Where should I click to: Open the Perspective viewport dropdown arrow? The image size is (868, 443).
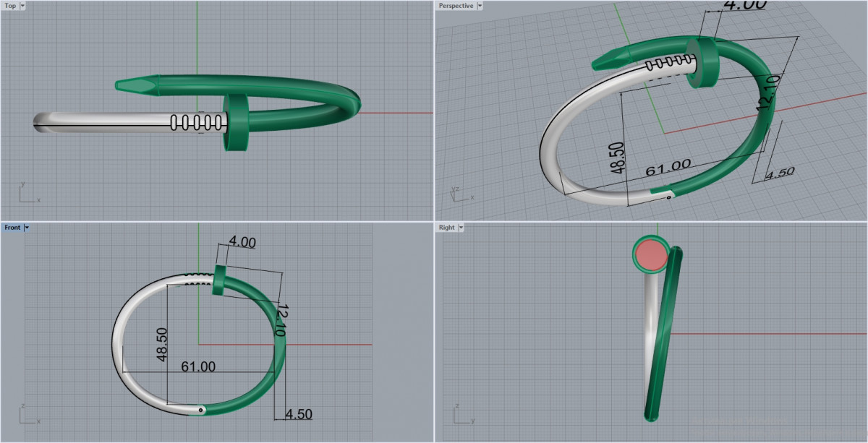(480, 5)
